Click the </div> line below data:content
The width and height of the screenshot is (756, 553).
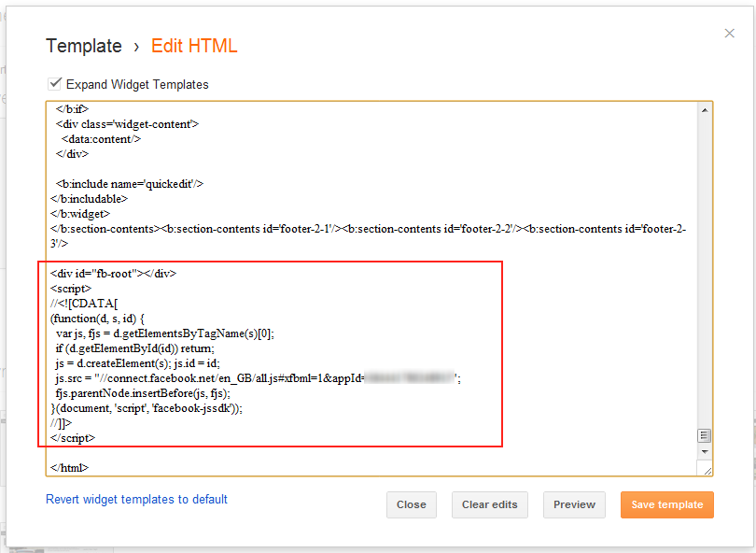tap(72, 154)
